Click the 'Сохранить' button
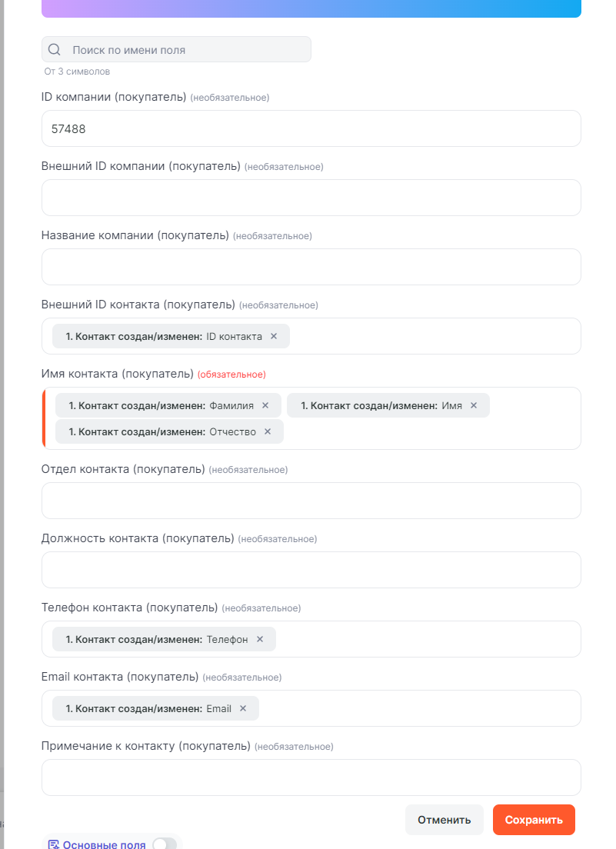616x849 pixels. click(x=534, y=820)
